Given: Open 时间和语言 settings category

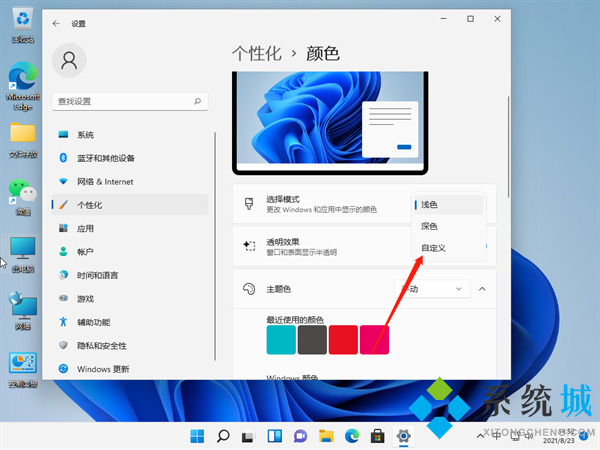Looking at the screenshot, I should click(130, 275).
